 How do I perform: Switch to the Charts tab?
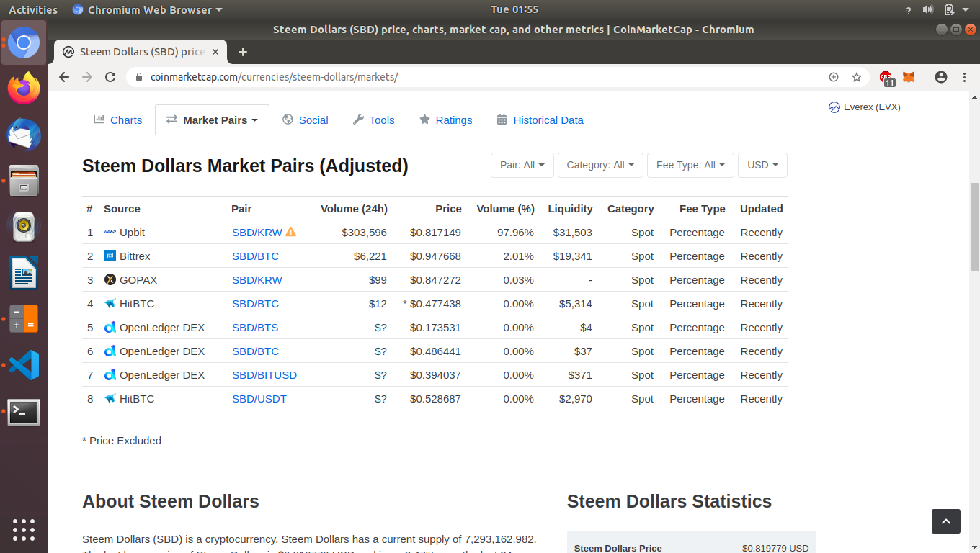pos(118,120)
